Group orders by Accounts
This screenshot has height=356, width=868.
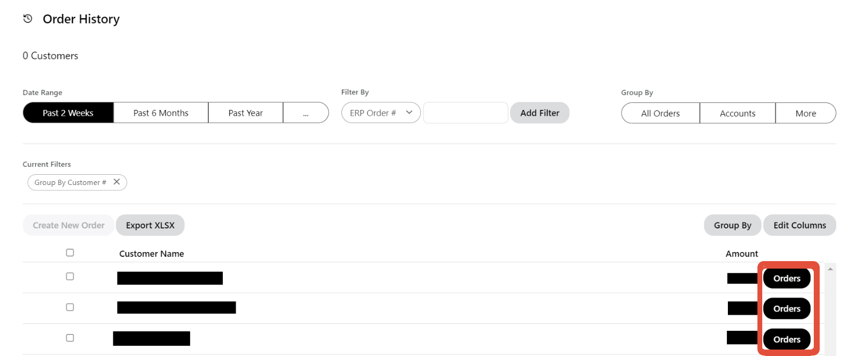pyautogui.click(x=737, y=113)
